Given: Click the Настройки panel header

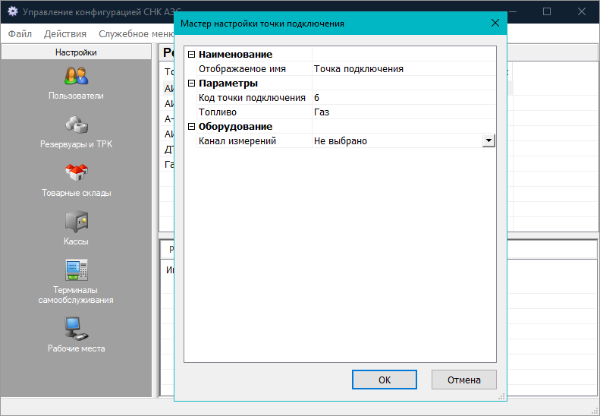Looking at the screenshot, I should (x=77, y=51).
